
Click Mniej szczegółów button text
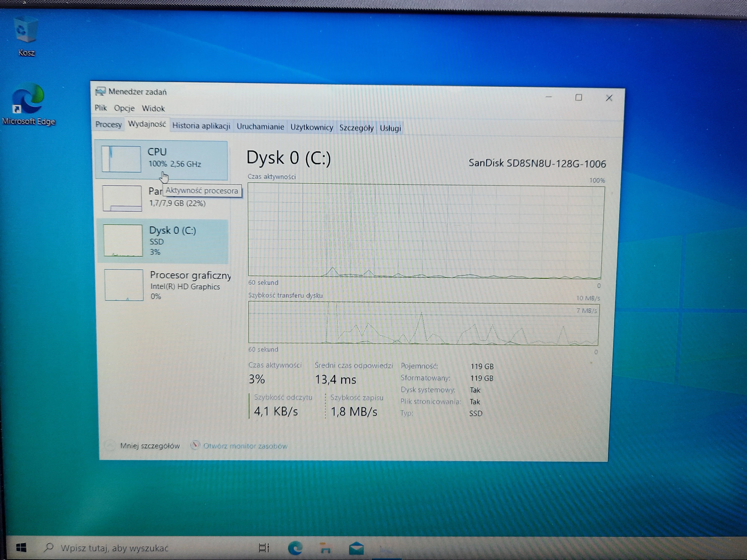tap(150, 446)
